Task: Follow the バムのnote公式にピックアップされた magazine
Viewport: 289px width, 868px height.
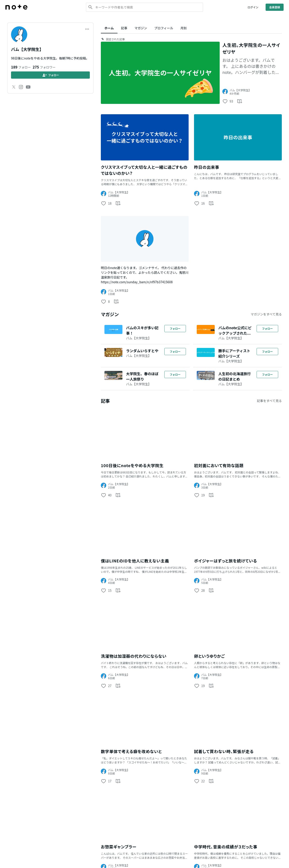Action: point(267,329)
